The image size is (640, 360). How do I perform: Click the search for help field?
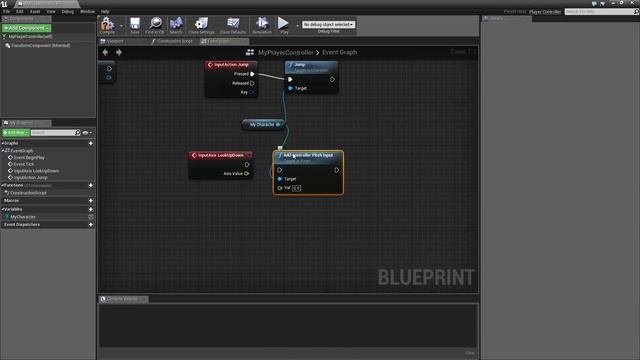[x=601, y=11]
